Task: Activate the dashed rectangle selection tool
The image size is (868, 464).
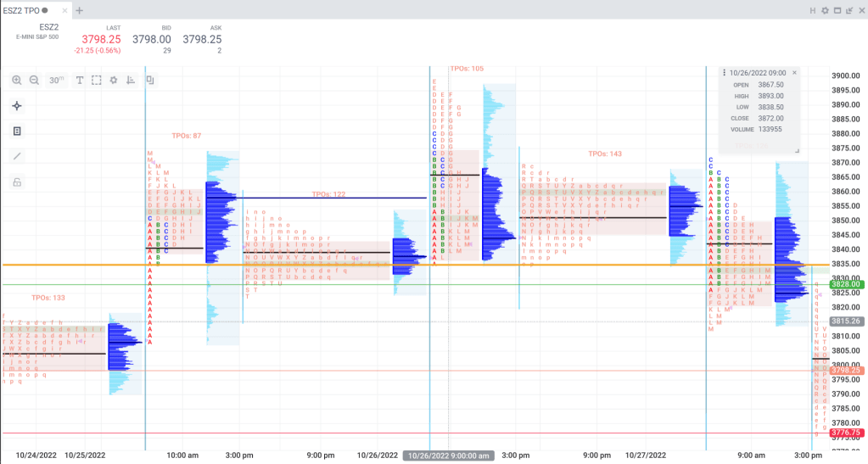Action: pos(97,80)
